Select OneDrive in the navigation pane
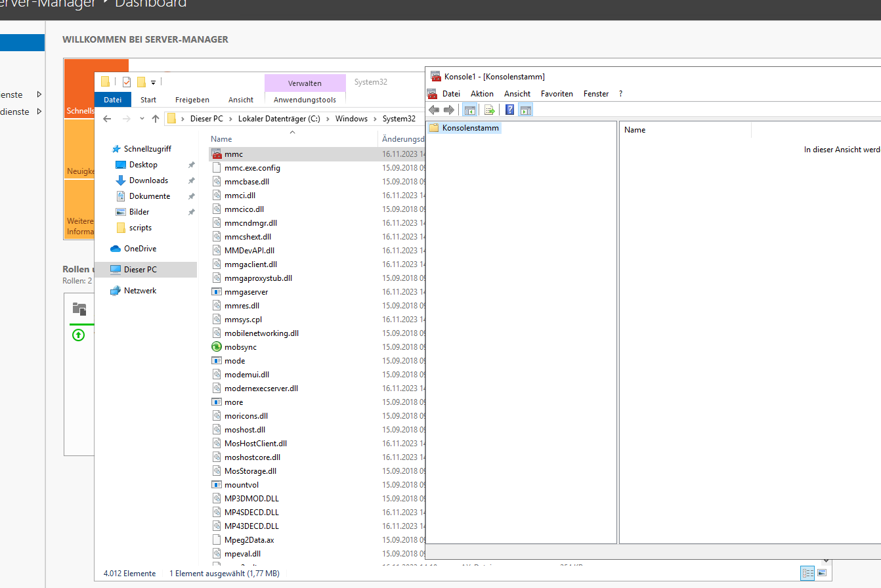881x588 pixels. tap(140, 249)
